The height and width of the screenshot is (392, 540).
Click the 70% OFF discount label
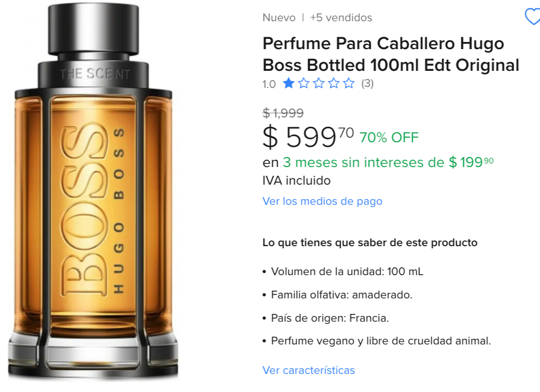click(x=389, y=138)
